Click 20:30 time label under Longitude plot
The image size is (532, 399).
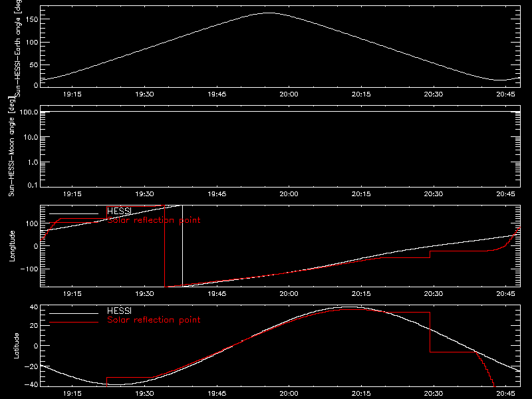[x=434, y=294]
